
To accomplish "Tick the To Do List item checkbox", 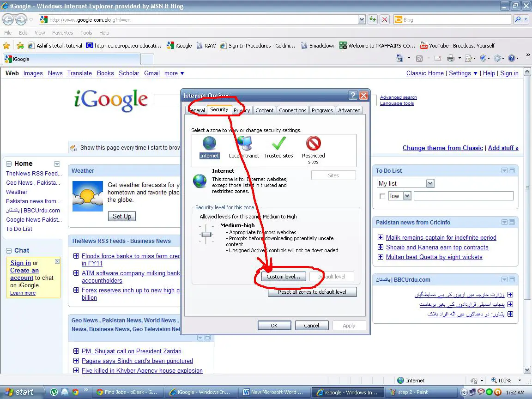I will click(x=382, y=196).
